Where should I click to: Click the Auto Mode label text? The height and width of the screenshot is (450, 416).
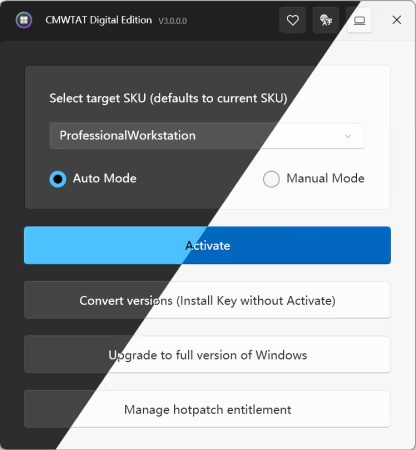(105, 178)
